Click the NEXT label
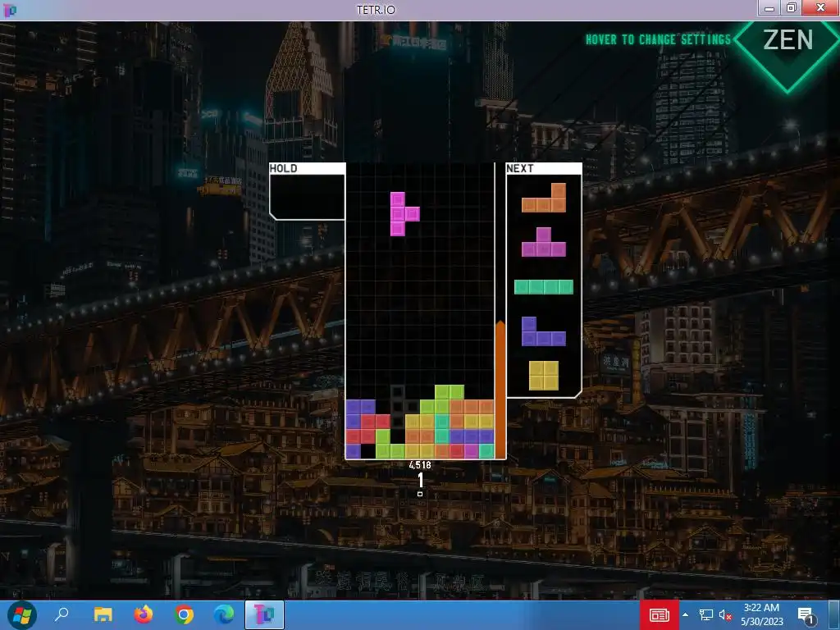Screen dimensions: 840x630 (x=519, y=168)
